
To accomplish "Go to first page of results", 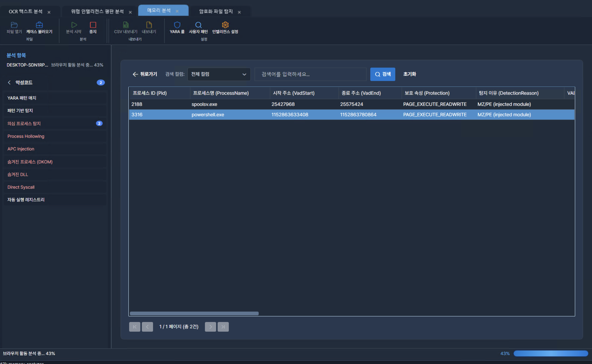I will pyautogui.click(x=135, y=327).
